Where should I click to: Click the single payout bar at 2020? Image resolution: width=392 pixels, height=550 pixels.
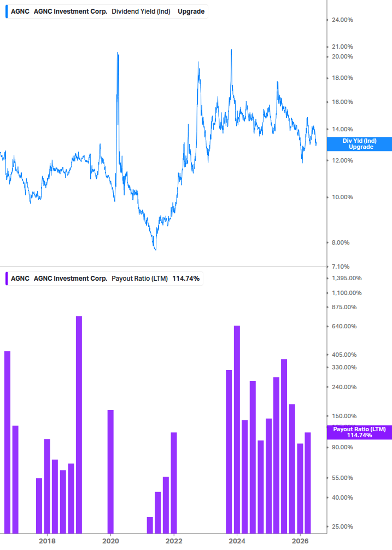tap(110, 472)
